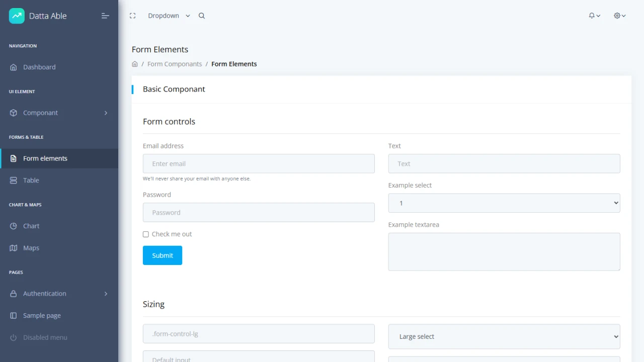Click the Disabled menu entry

pos(45,337)
